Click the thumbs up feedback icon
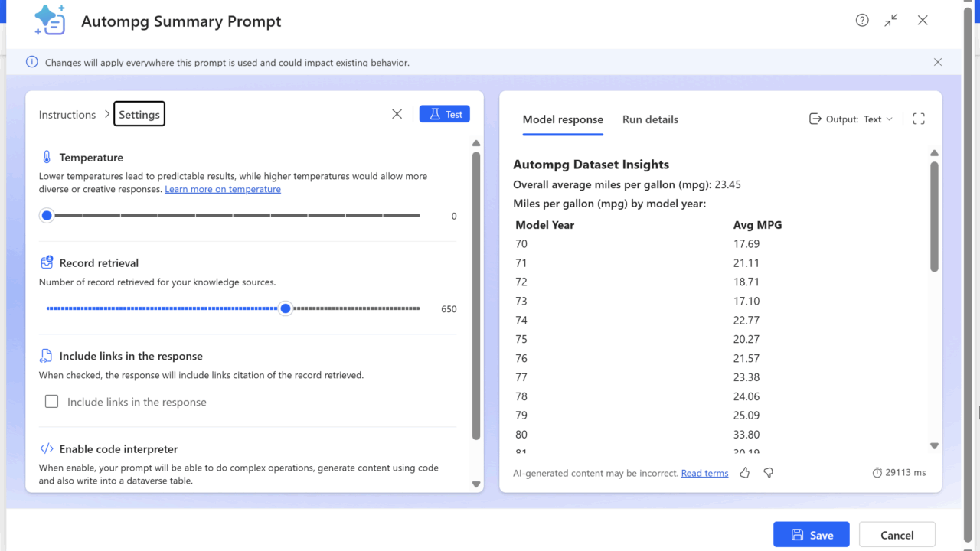The image size is (980, 551). tap(744, 473)
